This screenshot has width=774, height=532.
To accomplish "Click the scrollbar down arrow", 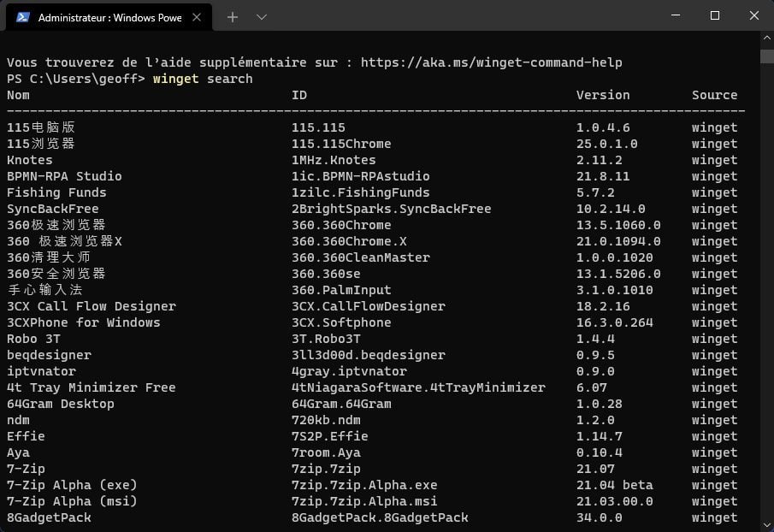I will tap(766, 525).
